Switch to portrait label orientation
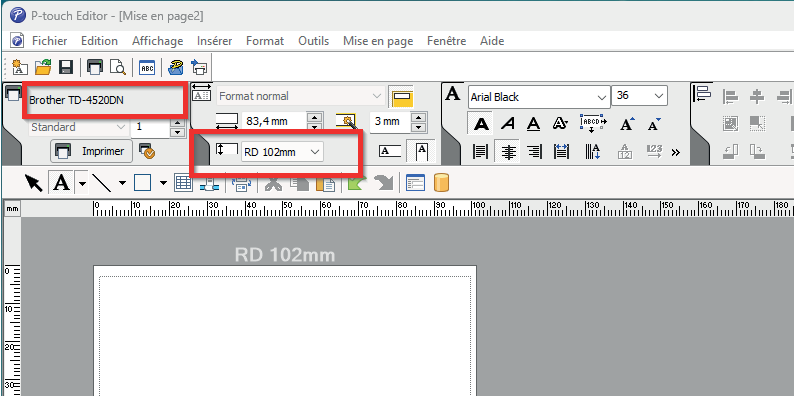794x396 pixels. point(422,151)
